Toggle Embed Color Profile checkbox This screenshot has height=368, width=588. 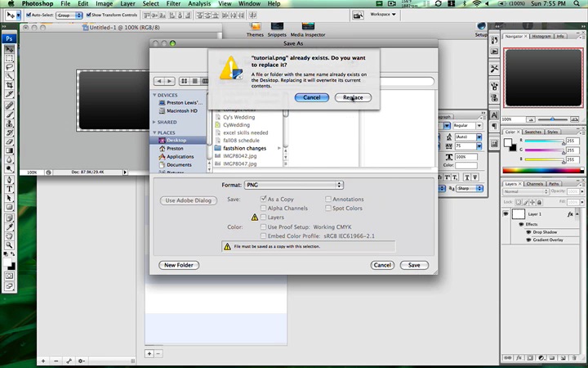[x=263, y=236]
